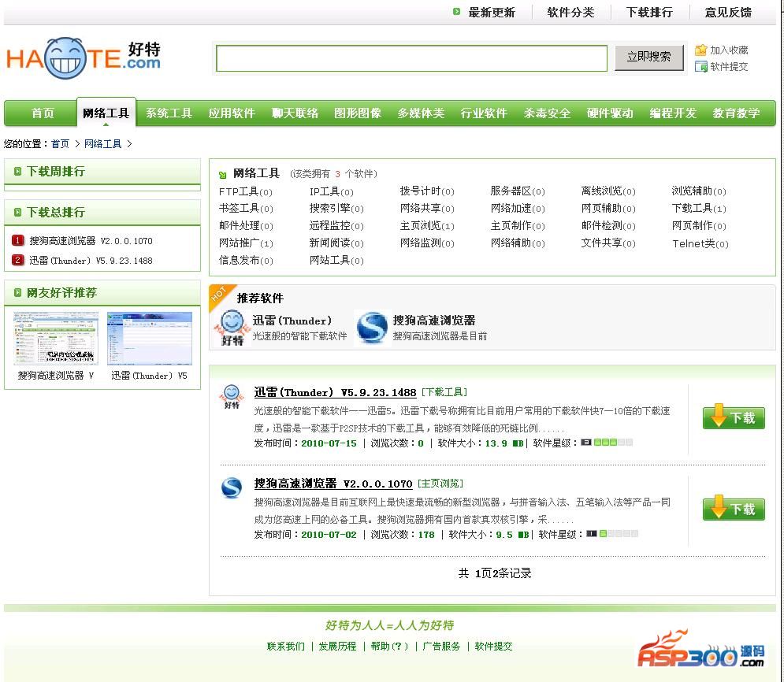Click the 迅雷 list entry icon

(x=232, y=397)
